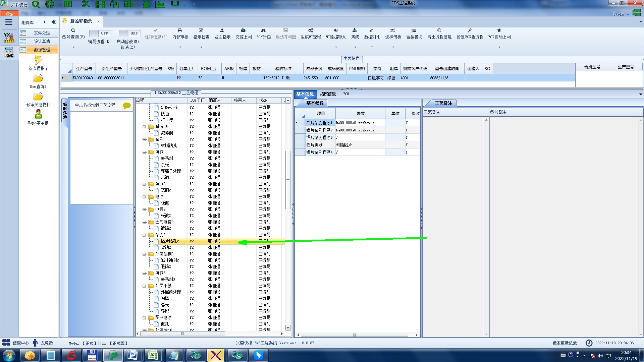
Task: Click the 发送指示 upload icon
Action: (222, 31)
